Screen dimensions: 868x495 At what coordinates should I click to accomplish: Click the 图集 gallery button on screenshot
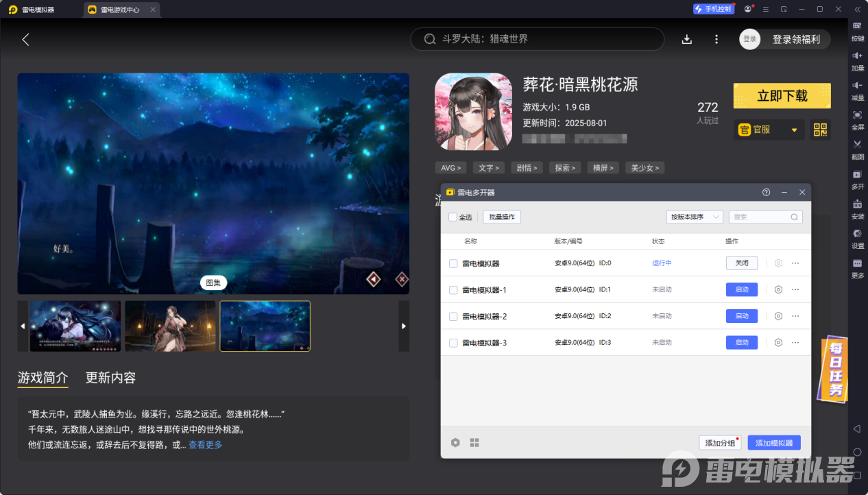pyautogui.click(x=213, y=282)
